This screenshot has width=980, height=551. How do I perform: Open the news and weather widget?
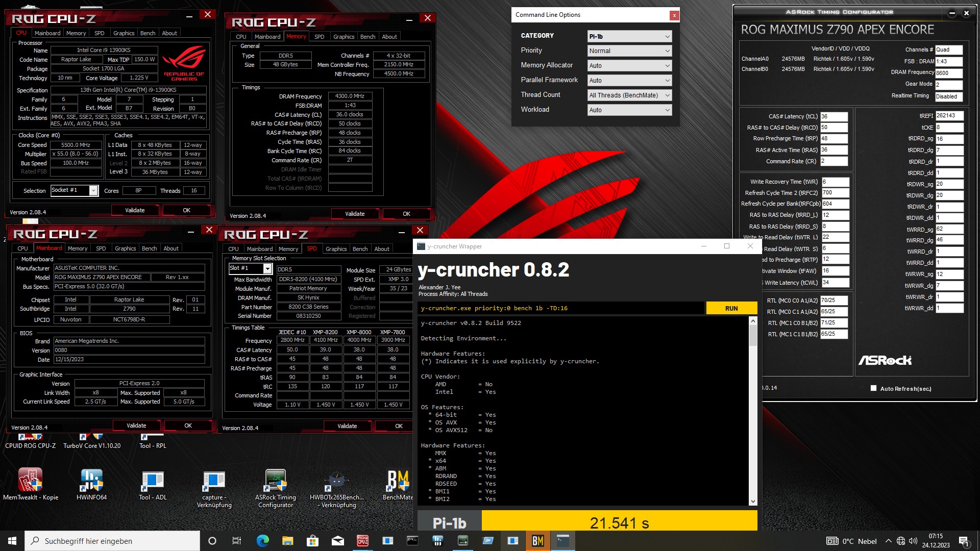coord(851,541)
